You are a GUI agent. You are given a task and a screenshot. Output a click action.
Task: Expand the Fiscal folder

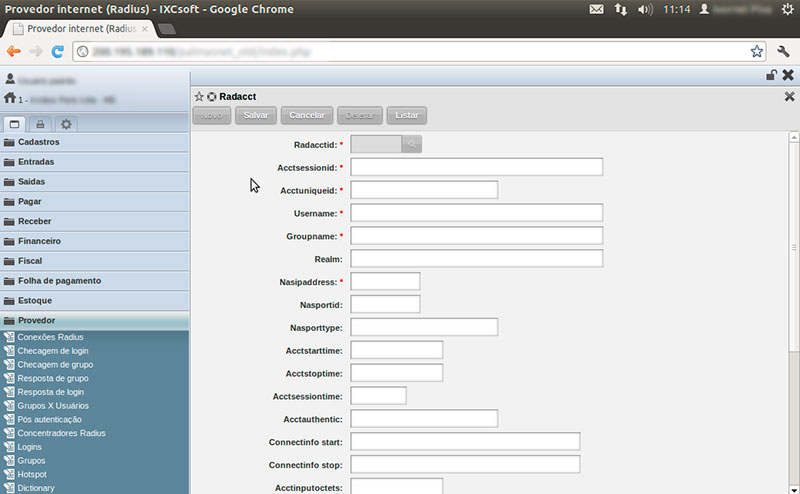tap(94, 261)
